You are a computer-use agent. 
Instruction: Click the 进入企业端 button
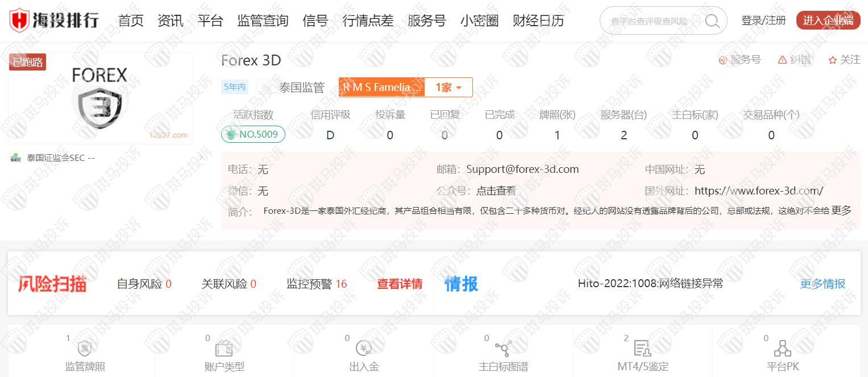click(828, 20)
